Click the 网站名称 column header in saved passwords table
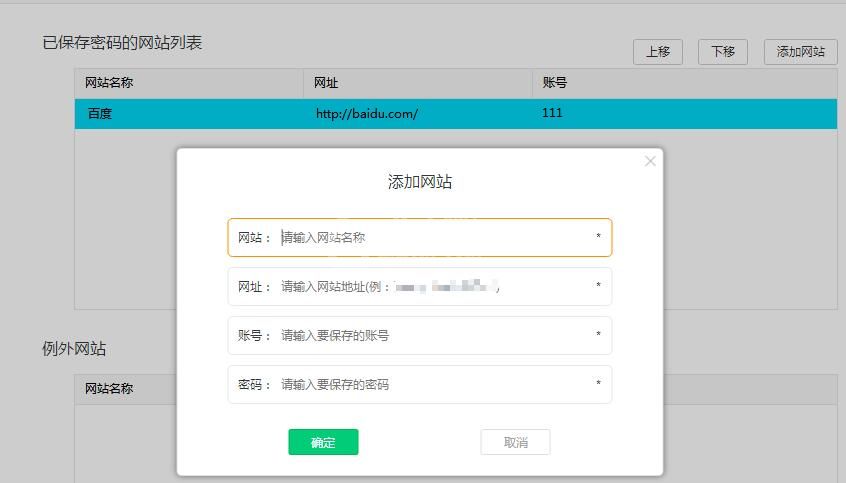The width and height of the screenshot is (846, 483). [109, 83]
